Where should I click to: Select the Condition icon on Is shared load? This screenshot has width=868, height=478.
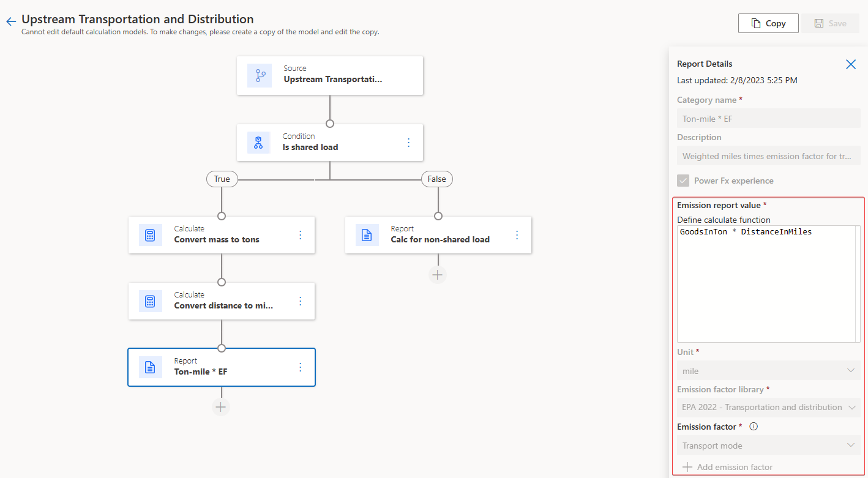260,142
